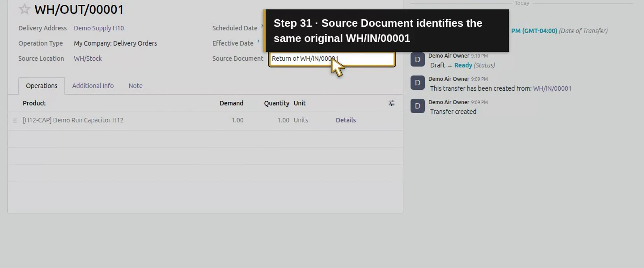Open Demo Supply H10 delivery address link
Image resolution: width=644 pixels, height=268 pixels.
point(99,28)
